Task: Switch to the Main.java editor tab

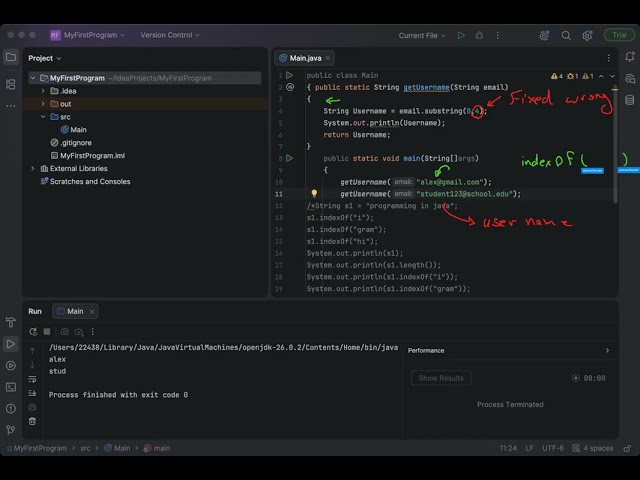Action: (x=305, y=58)
